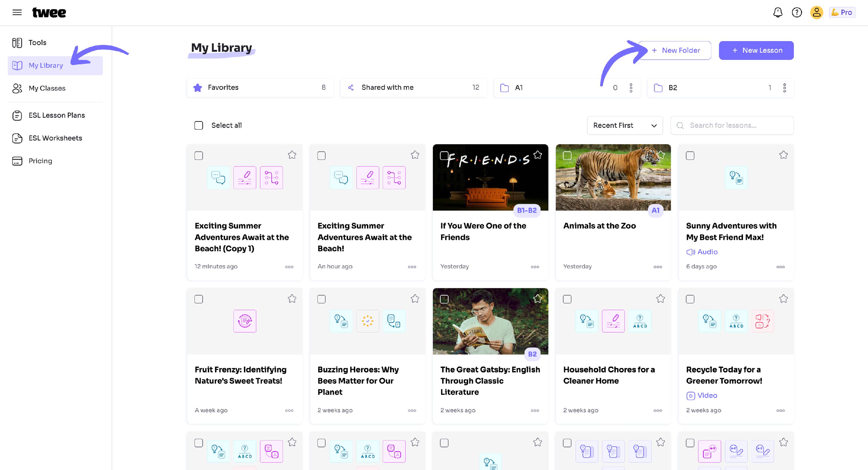Tick the Select all checkbox

pos(199,126)
